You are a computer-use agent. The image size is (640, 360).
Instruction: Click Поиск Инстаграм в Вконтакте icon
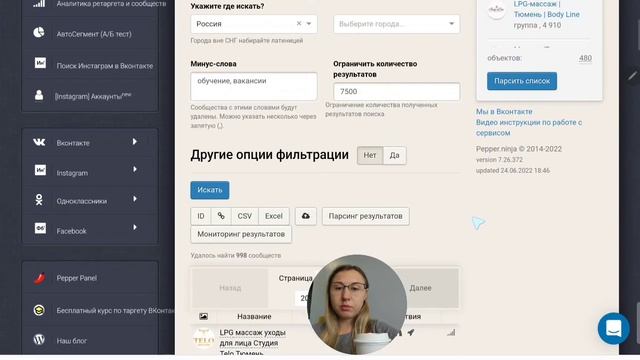[x=40, y=63]
